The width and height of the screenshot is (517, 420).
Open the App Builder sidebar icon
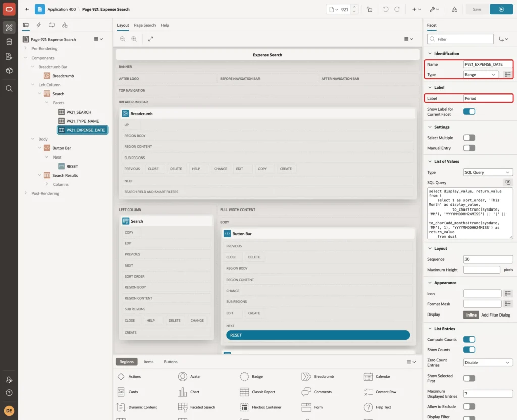pos(9,28)
